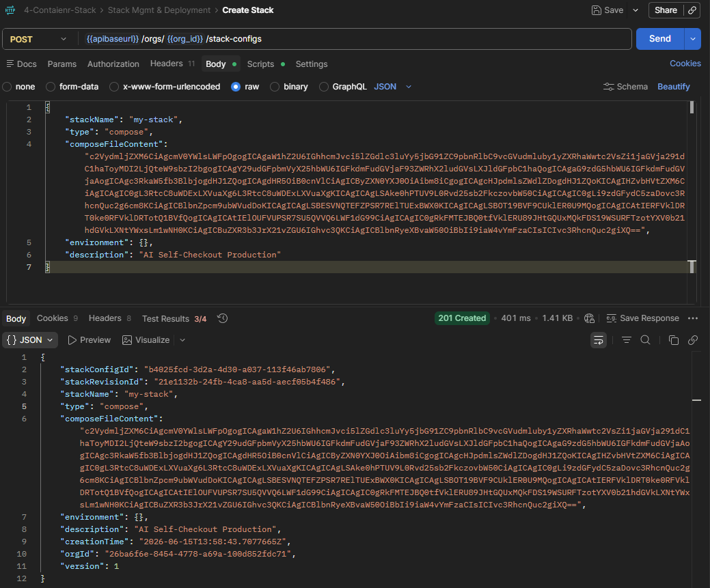Image resolution: width=710 pixels, height=588 pixels.
Task: Click the 1.41 KB response size
Action: click(x=558, y=318)
